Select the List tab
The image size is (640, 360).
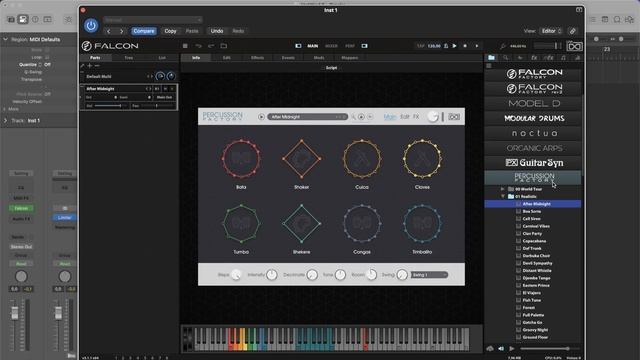pos(162,58)
